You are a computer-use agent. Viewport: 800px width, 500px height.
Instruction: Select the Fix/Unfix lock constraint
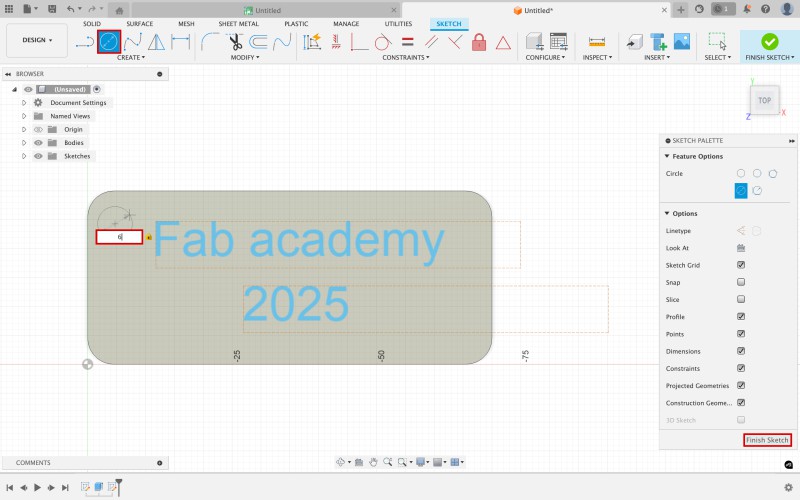[x=479, y=42]
